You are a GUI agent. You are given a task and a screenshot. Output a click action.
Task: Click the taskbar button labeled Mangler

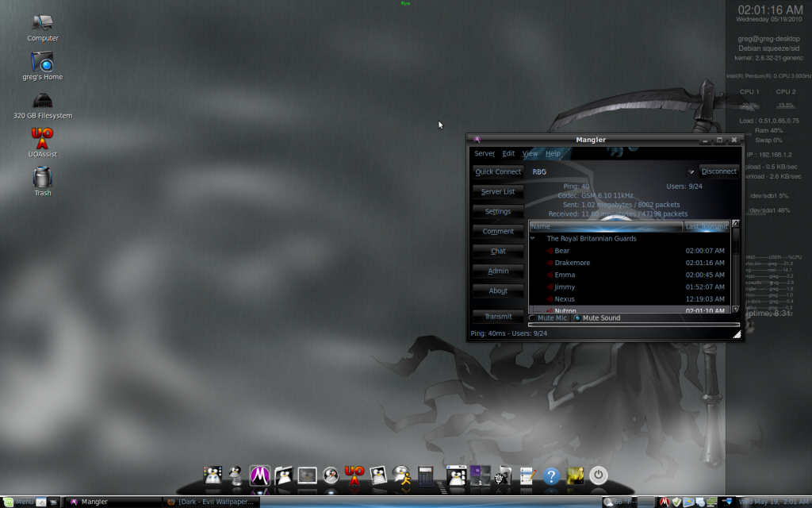tap(113, 502)
